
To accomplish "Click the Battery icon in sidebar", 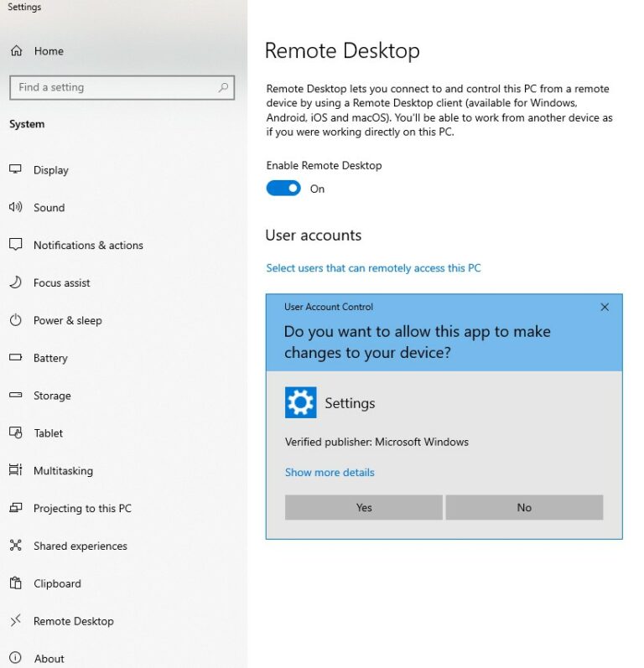I will pos(15,358).
